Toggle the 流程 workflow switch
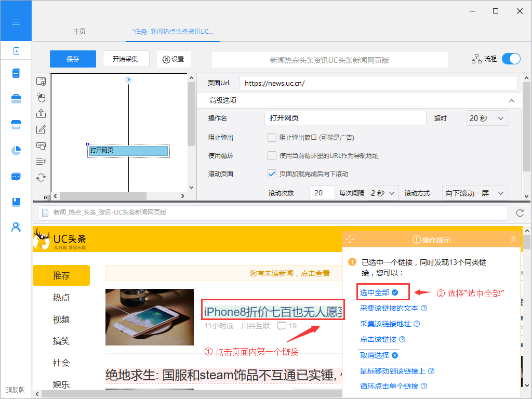Screen dimensions: 532x399 coord(511,59)
